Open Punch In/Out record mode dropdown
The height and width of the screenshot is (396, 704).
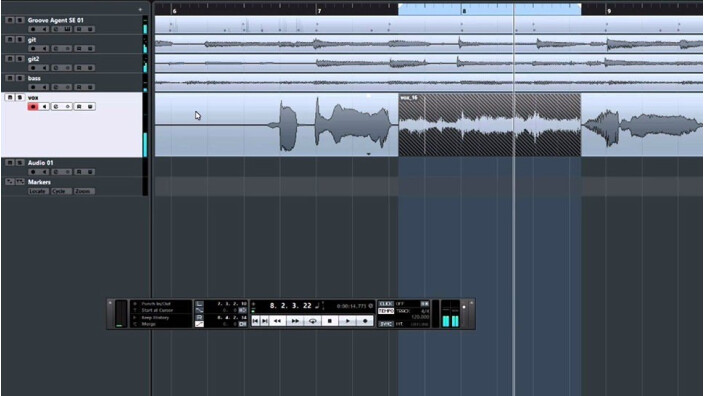coord(156,304)
